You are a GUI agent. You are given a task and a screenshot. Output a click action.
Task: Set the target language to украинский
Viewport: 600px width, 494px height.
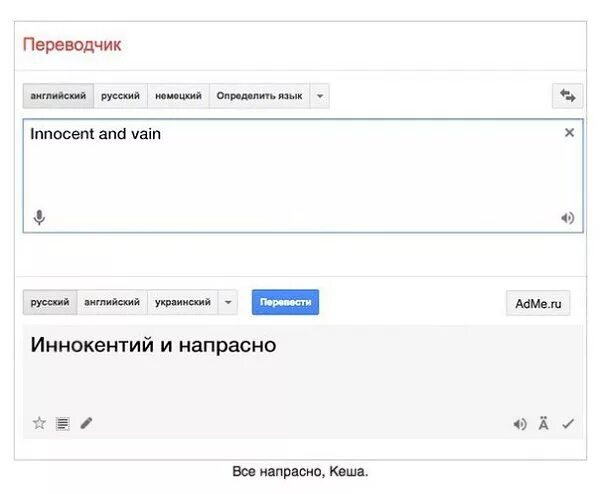(183, 302)
